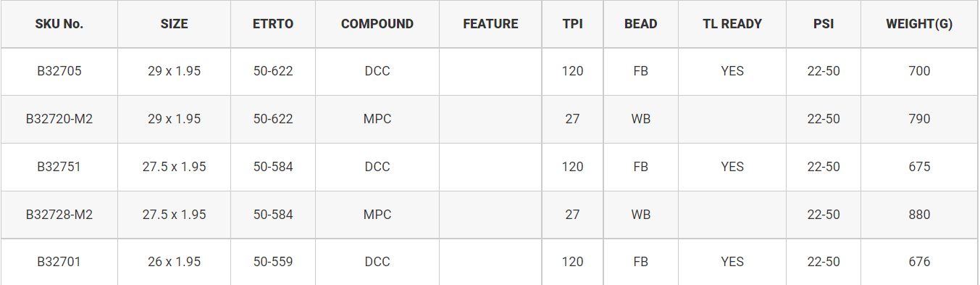
Task: Click the weight value 700
Action: tap(919, 71)
